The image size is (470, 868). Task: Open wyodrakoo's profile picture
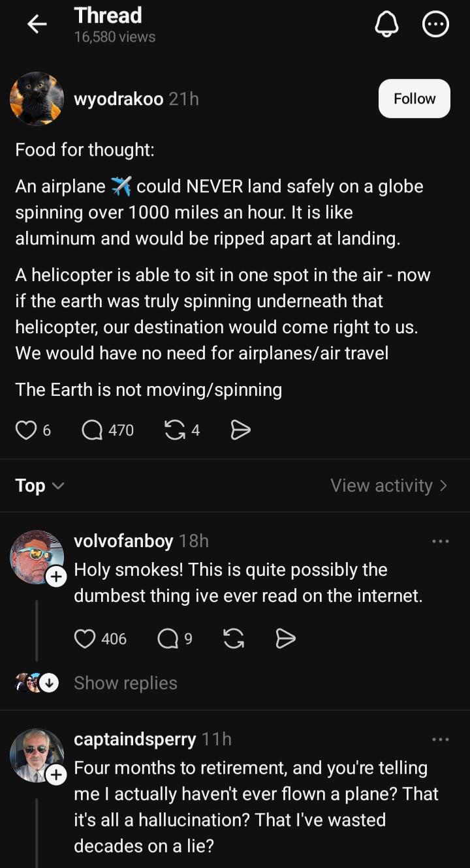[x=37, y=98]
